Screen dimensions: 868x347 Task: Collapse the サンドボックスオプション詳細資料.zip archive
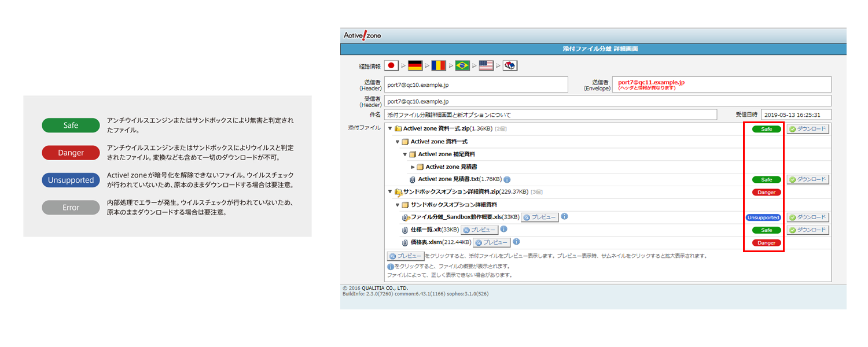pos(390,192)
